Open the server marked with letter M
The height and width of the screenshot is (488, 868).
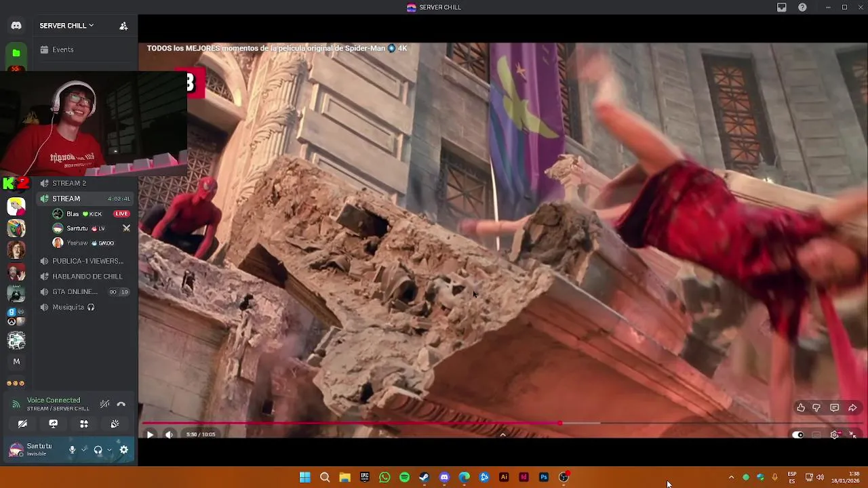(x=16, y=361)
